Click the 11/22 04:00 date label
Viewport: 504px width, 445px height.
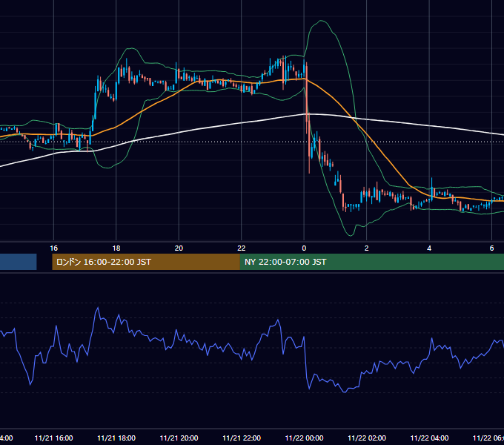tap(429, 438)
